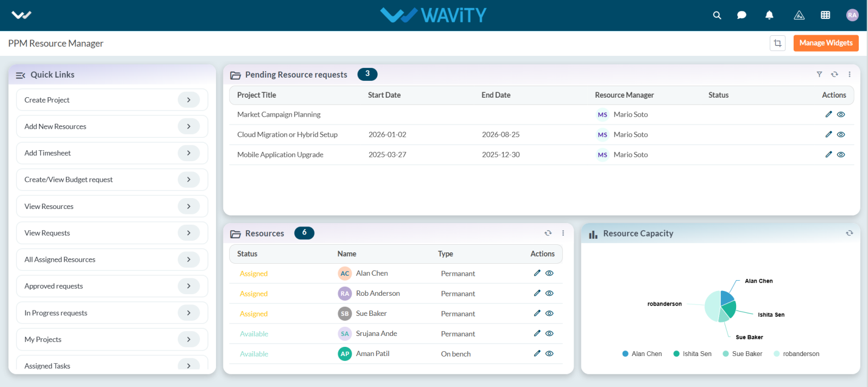Open My Projects quick link

click(x=112, y=339)
